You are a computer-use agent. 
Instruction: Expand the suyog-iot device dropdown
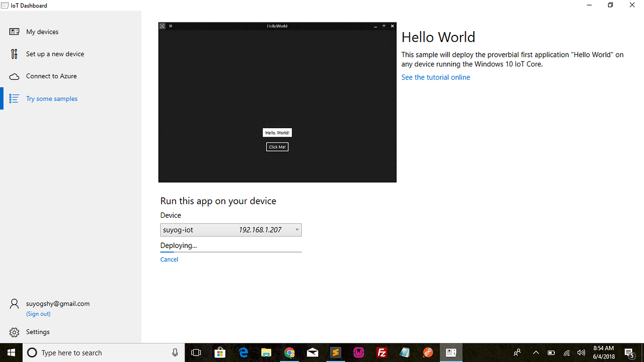[231, 230]
